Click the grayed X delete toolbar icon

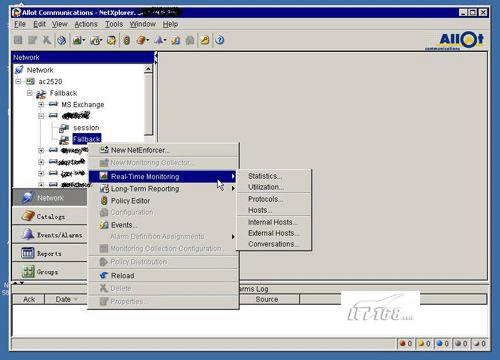pos(47,40)
